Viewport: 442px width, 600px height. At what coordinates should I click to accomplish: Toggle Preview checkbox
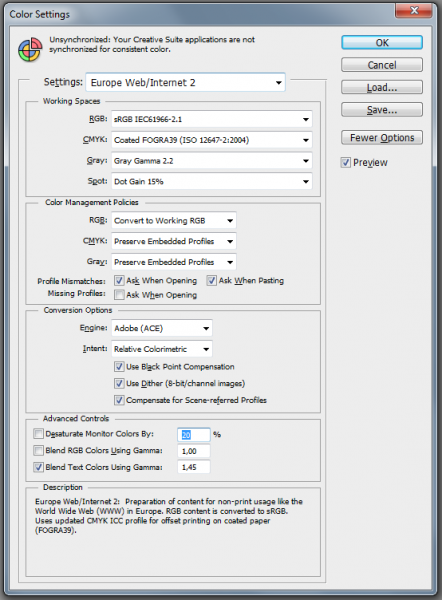coord(346,163)
